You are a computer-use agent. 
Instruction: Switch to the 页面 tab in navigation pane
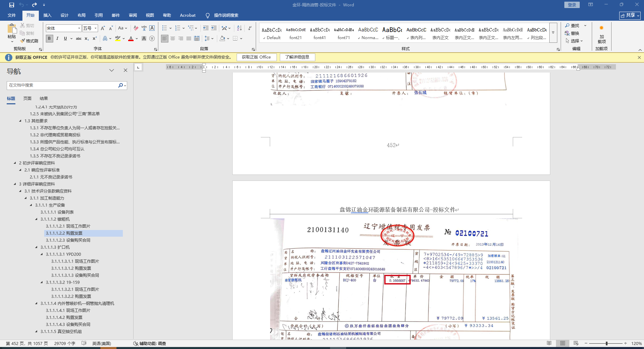tap(27, 99)
